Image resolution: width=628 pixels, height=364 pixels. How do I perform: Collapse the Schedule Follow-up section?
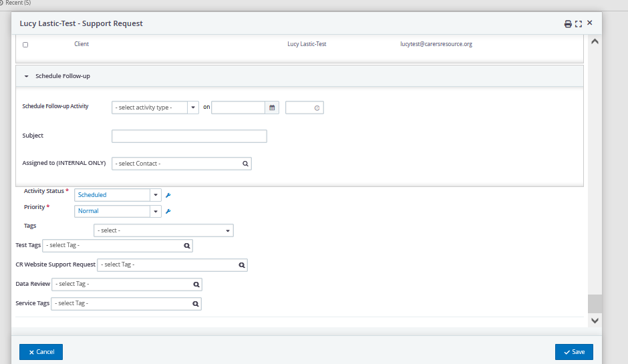point(27,76)
